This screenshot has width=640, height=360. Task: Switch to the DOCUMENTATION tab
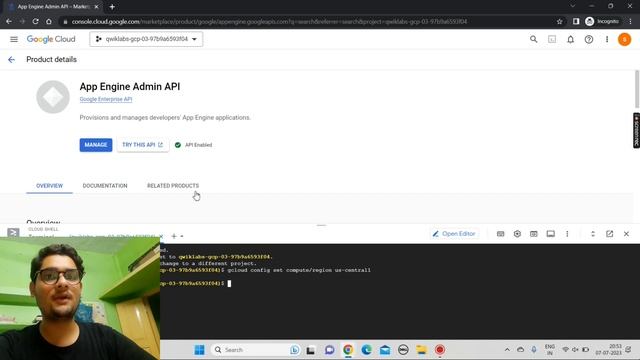click(x=105, y=186)
